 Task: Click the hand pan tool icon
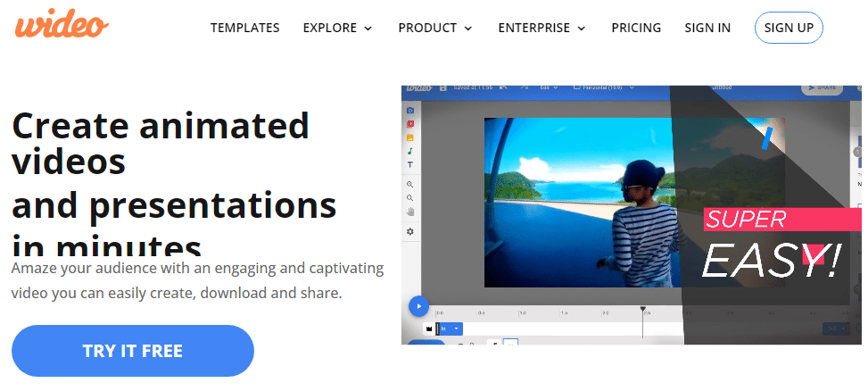coord(410,212)
